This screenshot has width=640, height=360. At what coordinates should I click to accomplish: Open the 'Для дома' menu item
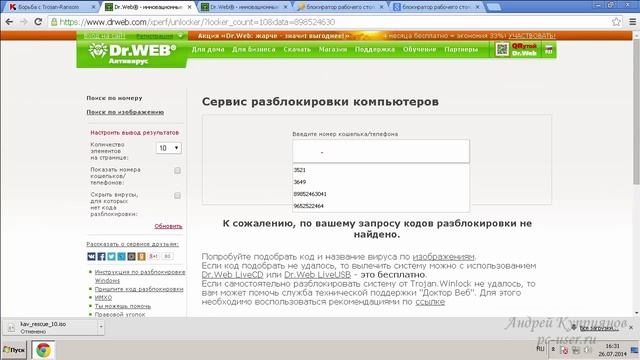tap(208, 49)
